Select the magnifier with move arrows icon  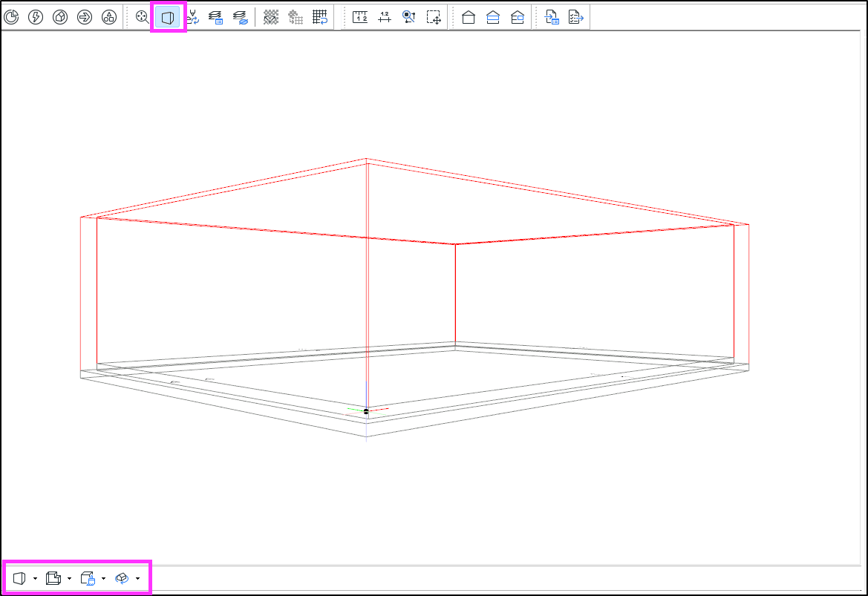(143, 17)
